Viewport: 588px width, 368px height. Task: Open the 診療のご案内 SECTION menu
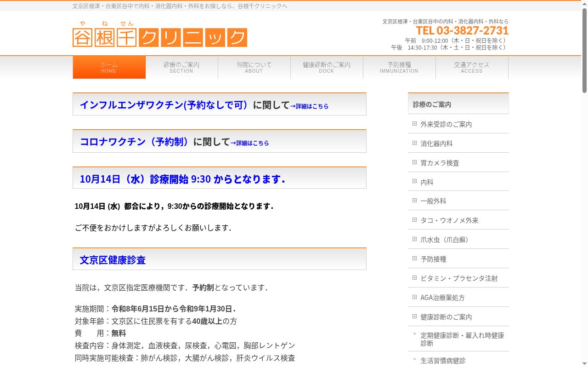point(181,67)
